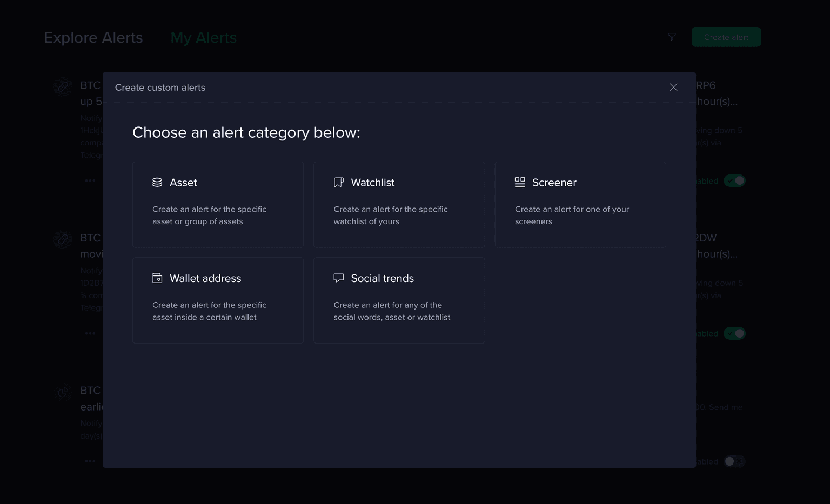Close the Create custom alerts dialog

point(673,88)
